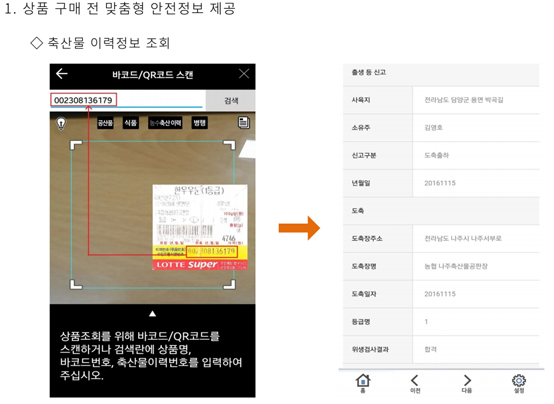The width and height of the screenshot is (554, 404).
Task: Click the 출생 등 신고 section header
Action: pos(441,72)
